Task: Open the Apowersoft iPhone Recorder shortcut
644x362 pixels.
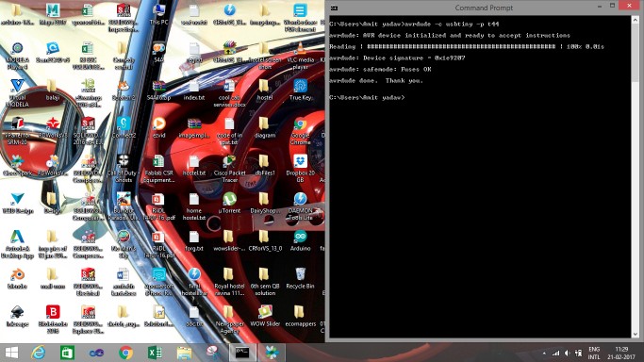Action: [x=158, y=282]
